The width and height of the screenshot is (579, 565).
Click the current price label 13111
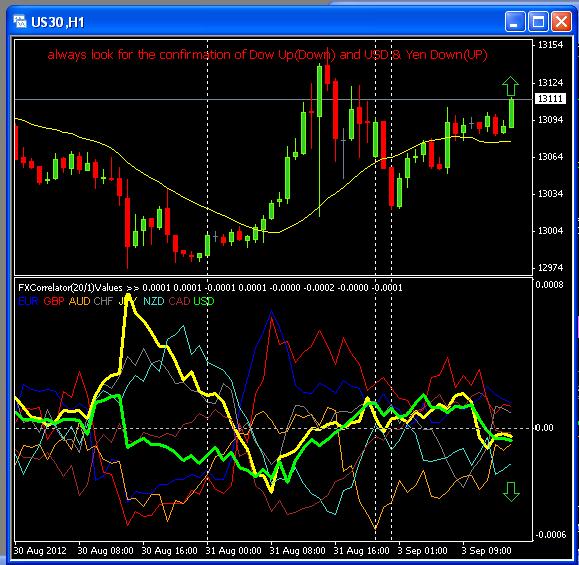pyautogui.click(x=550, y=99)
